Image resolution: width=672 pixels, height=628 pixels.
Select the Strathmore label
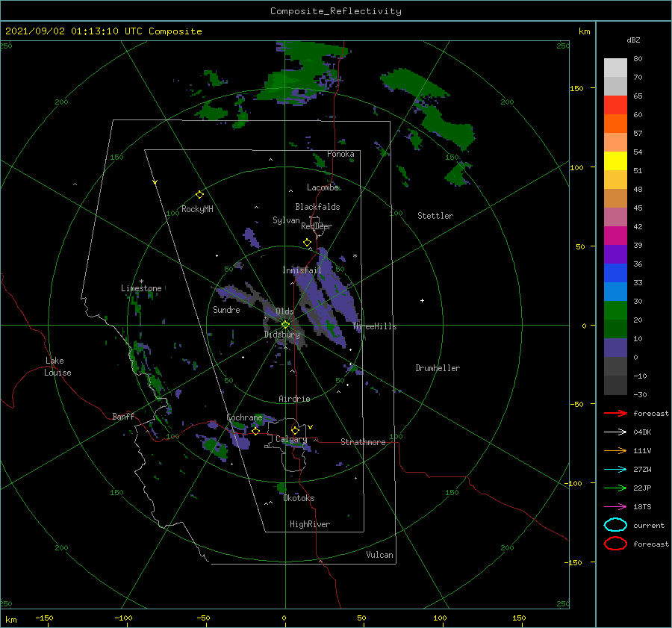[363, 442]
